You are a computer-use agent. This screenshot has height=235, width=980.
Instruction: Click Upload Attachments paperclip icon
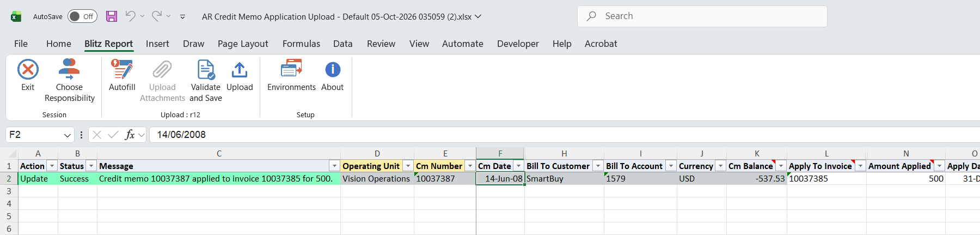click(162, 70)
